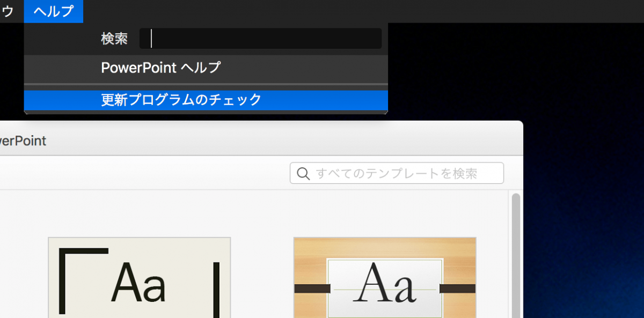Screen dimensions: 644x318
Task: Click the 検索 label in the Help menu
Action: tap(113, 38)
